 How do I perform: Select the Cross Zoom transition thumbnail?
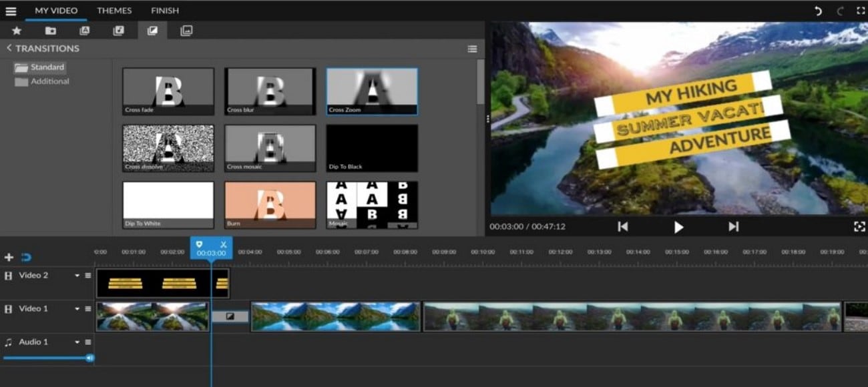[372, 91]
